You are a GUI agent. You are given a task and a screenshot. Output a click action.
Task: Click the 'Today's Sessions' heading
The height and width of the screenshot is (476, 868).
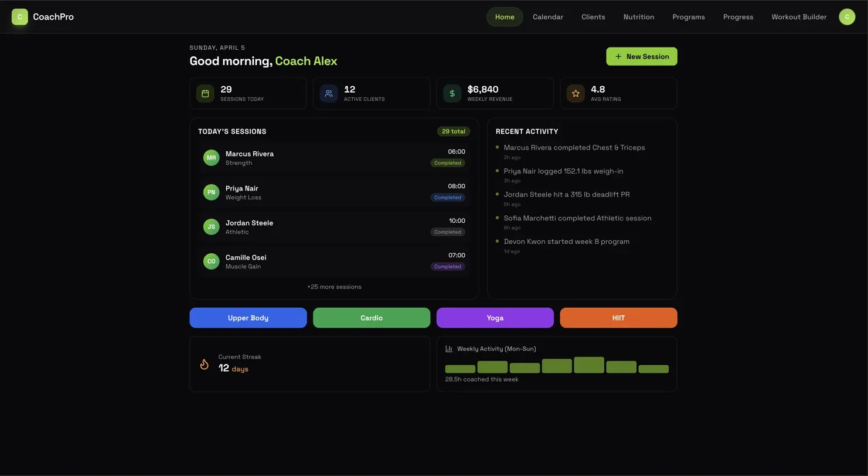(232, 131)
